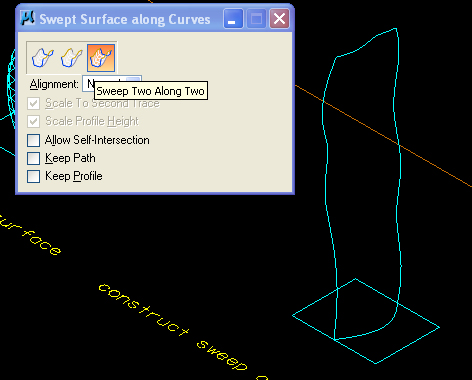Screen dimensions: 472x380
Task: Click the Alignment combo box value field
Action: pyautogui.click(x=112, y=83)
